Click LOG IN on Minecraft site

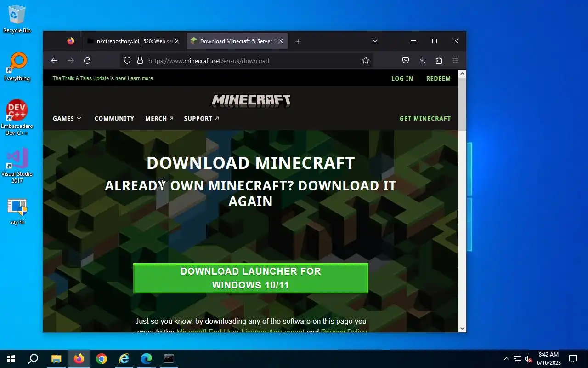402,79
